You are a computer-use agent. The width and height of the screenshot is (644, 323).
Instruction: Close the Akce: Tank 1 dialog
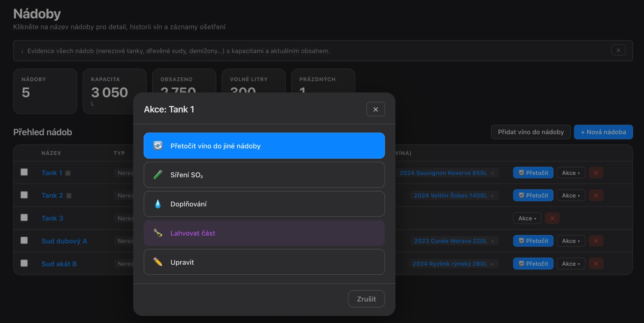(x=375, y=109)
